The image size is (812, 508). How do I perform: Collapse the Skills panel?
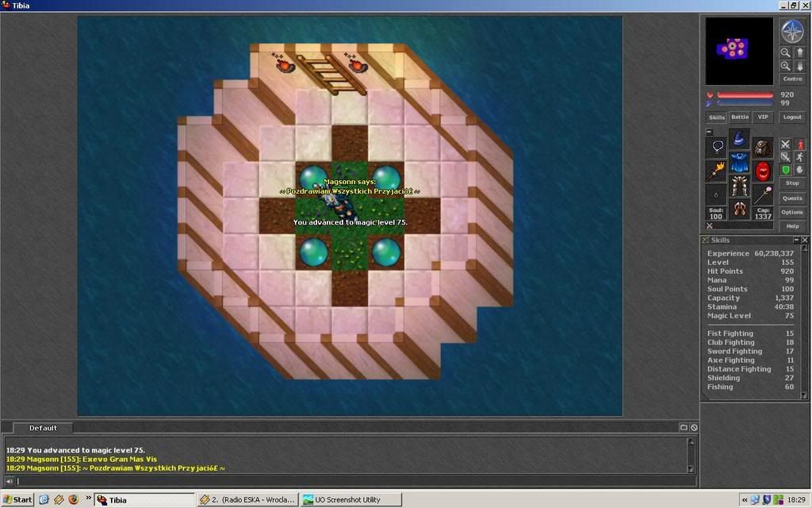click(x=796, y=240)
